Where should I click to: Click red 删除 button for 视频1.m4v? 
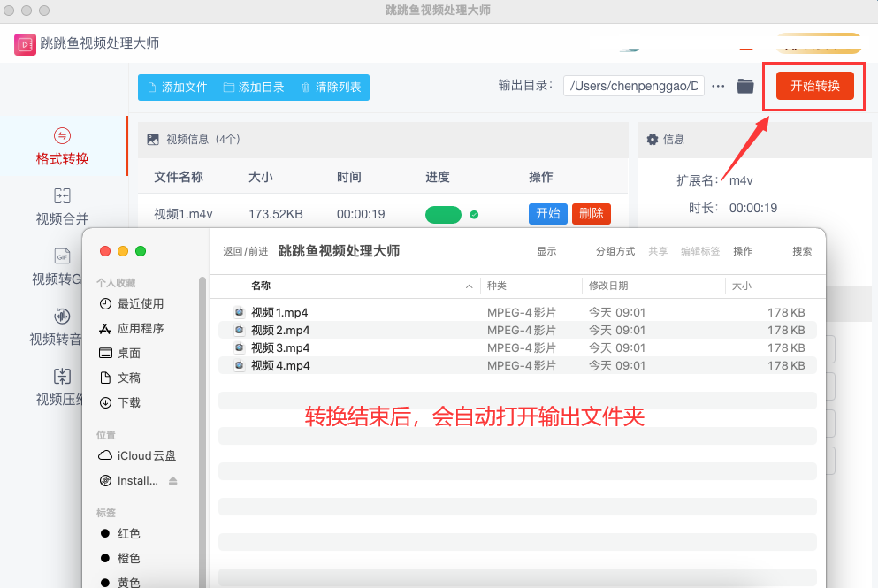tap(591, 213)
